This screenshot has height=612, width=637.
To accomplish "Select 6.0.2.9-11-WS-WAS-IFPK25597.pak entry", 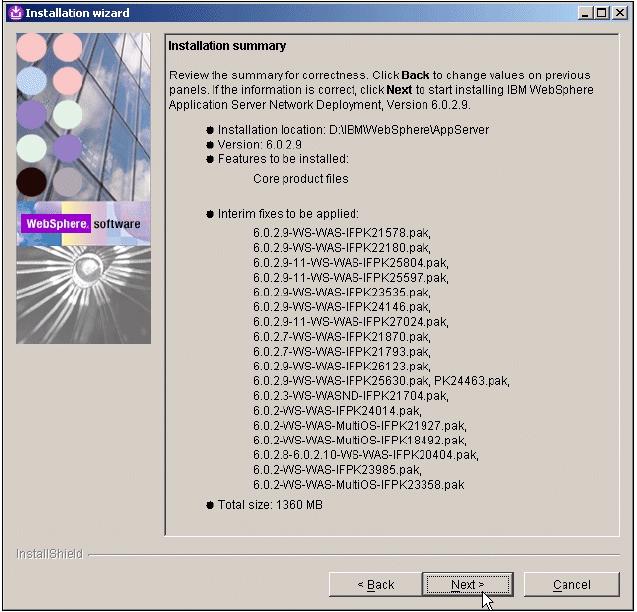I will [x=351, y=278].
